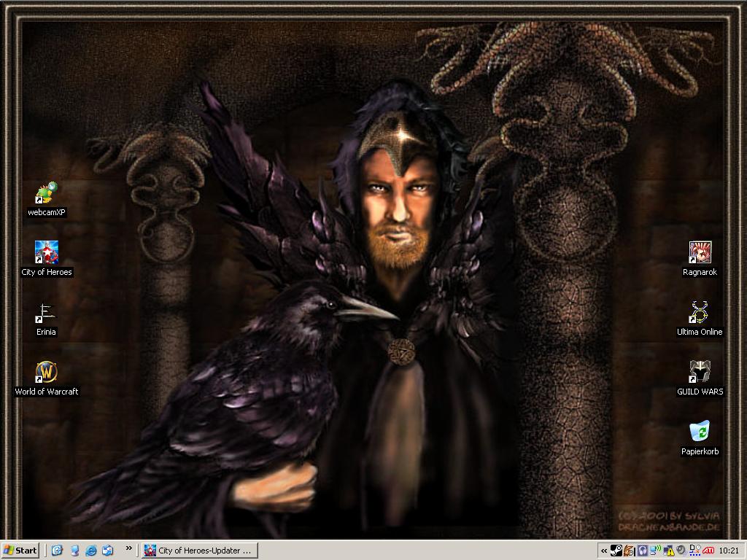This screenshot has height=560, width=747.
Task: Launch City of Heroes from desktop
Action: [47, 253]
